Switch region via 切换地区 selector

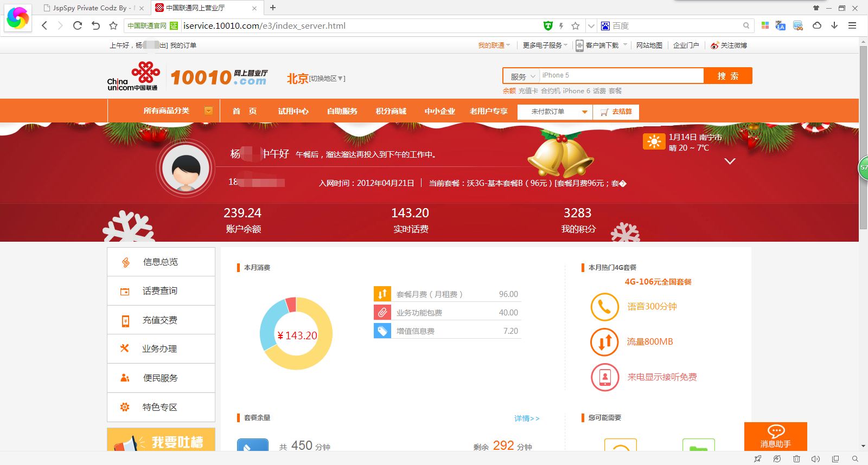(327, 79)
